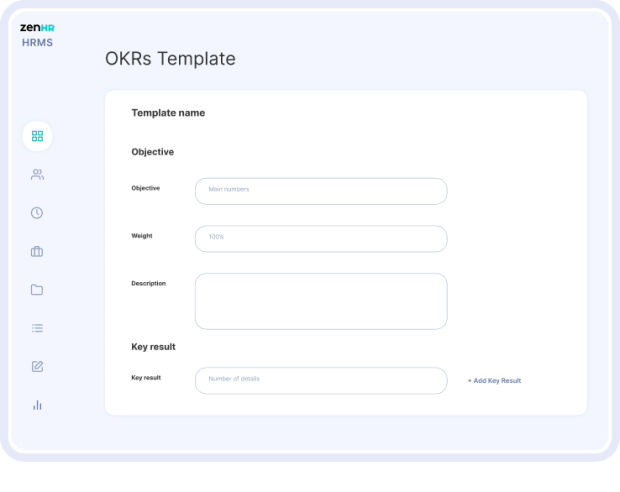The width and height of the screenshot is (620, 492).
Task: Select the clock attendance icon
Action: [37, 213]
